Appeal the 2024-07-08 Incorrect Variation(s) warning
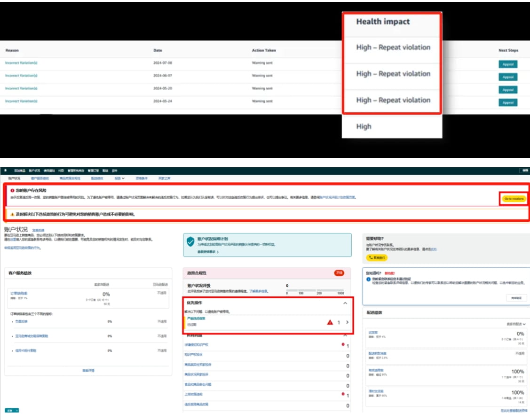 pyautogui.click(x=508, y=64)
